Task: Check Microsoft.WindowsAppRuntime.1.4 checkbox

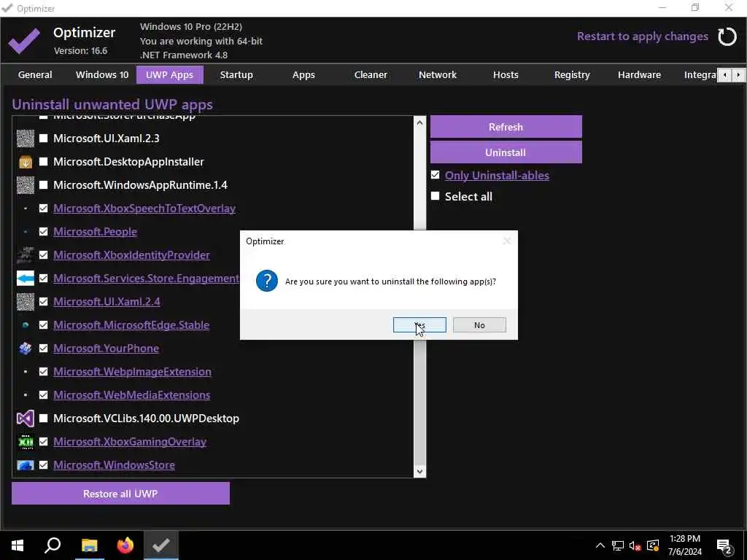Action: (43, 184)
